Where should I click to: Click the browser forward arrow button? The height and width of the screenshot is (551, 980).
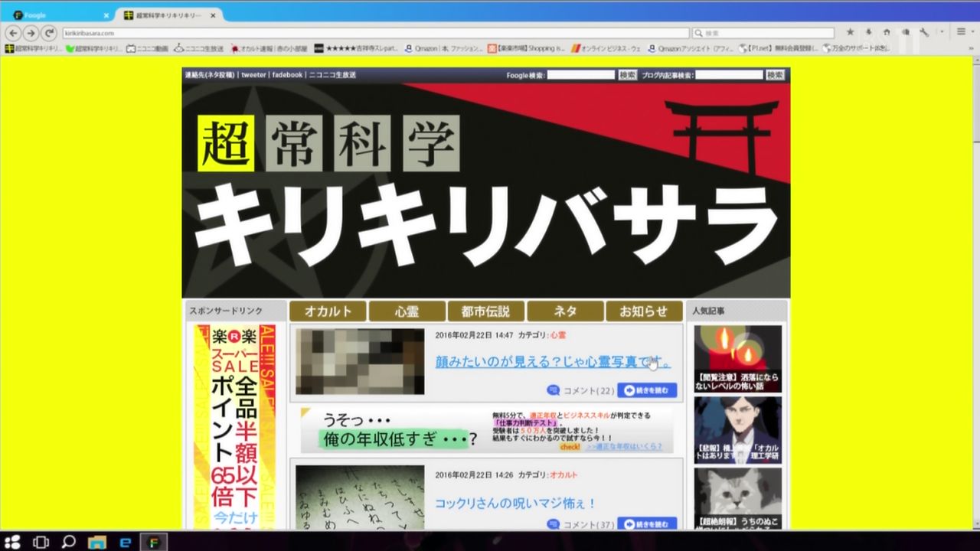(31, 33)
